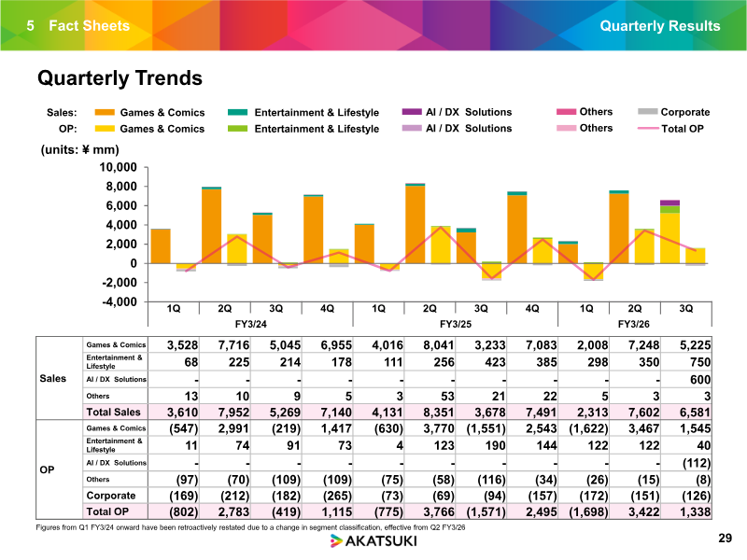Click the FY3/25 2Q orange sales bar
Screen dimensions: 747x560
click(415, 224)
